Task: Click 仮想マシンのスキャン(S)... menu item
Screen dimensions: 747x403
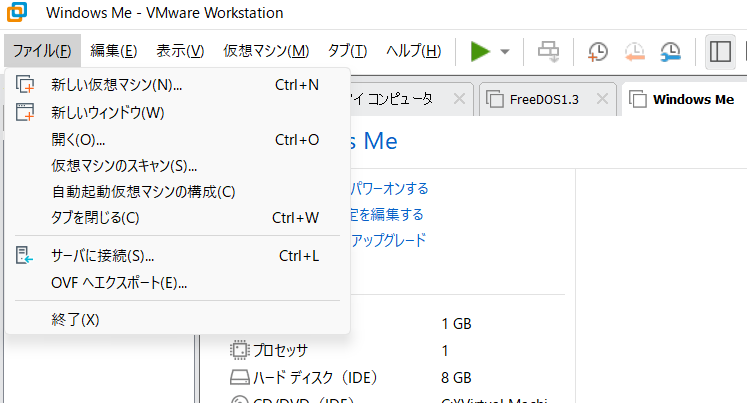Action: [x=124, y=165]
